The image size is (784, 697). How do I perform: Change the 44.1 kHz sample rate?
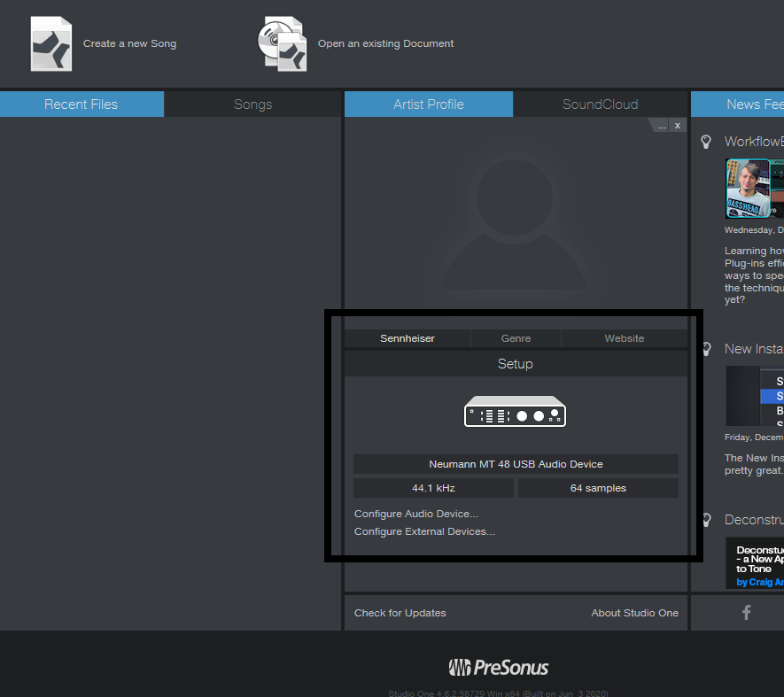point(433,488)
